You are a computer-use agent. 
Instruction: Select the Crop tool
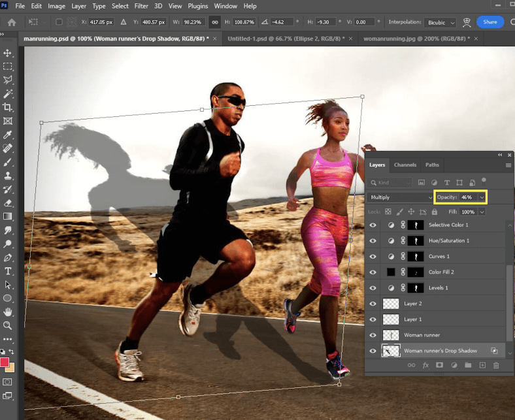(x=8, y=107)
